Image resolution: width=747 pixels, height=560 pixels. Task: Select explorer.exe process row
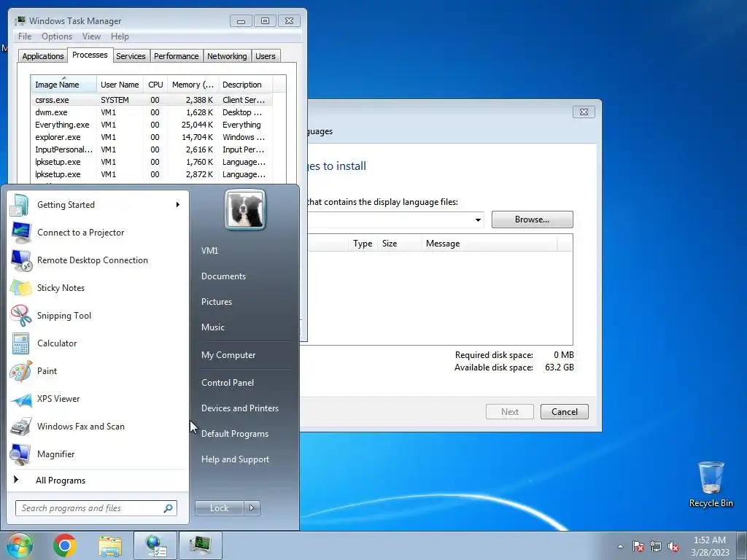152,137
